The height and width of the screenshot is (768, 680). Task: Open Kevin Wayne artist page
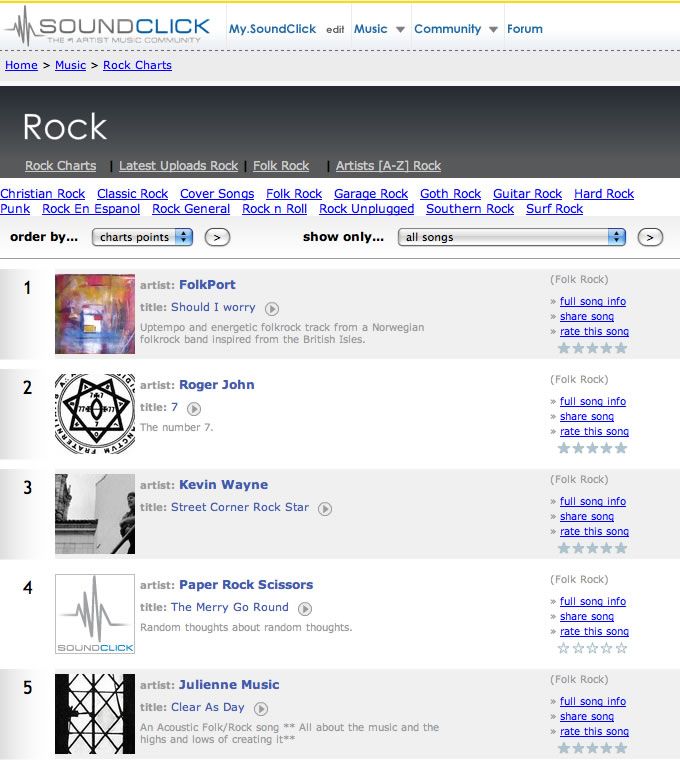point(223,484)
